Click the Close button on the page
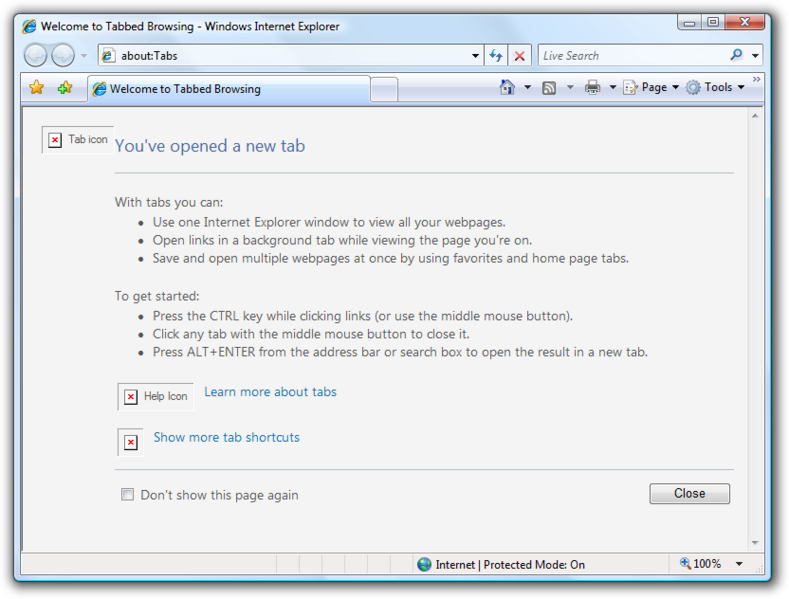 coord(689,493)
